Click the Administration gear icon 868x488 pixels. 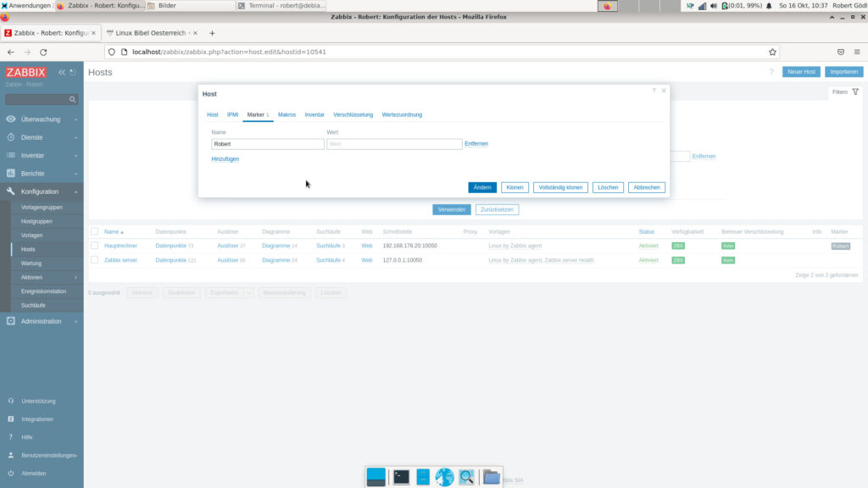[10, 321]
